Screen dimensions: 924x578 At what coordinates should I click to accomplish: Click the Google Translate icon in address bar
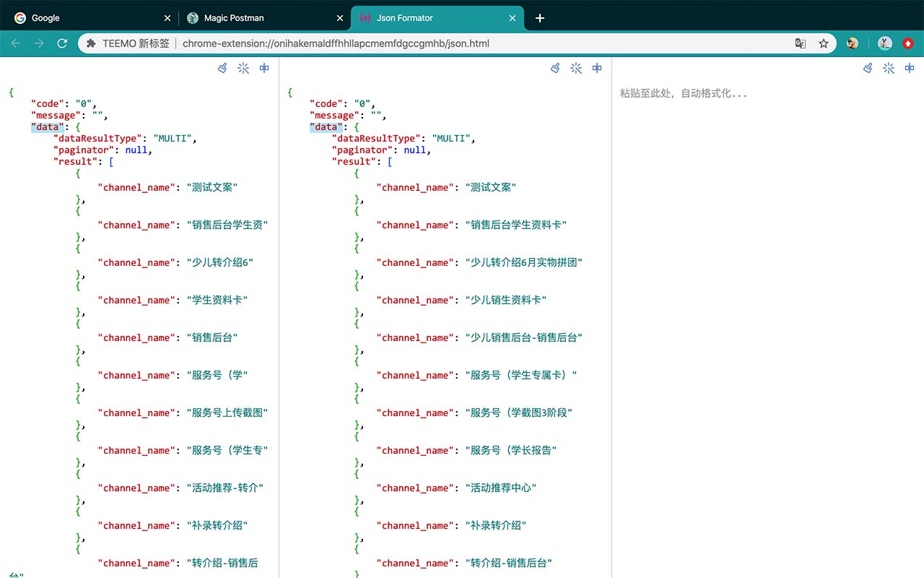[801, 43]
